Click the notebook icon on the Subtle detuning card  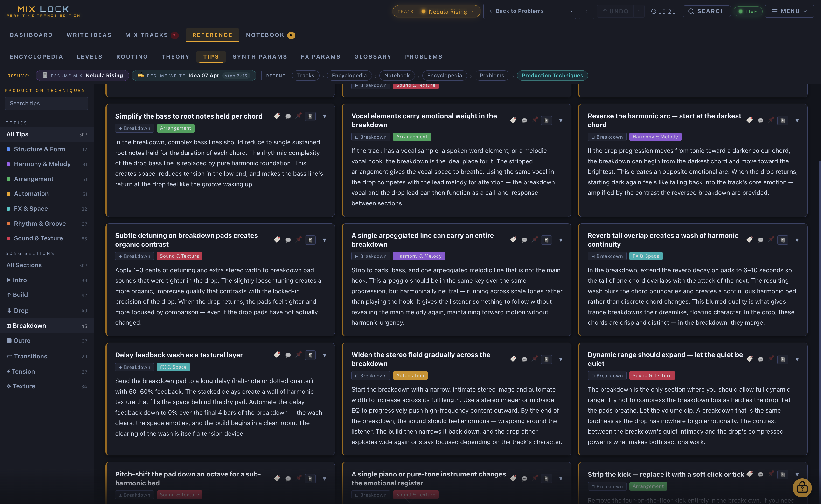coord(310,240)
